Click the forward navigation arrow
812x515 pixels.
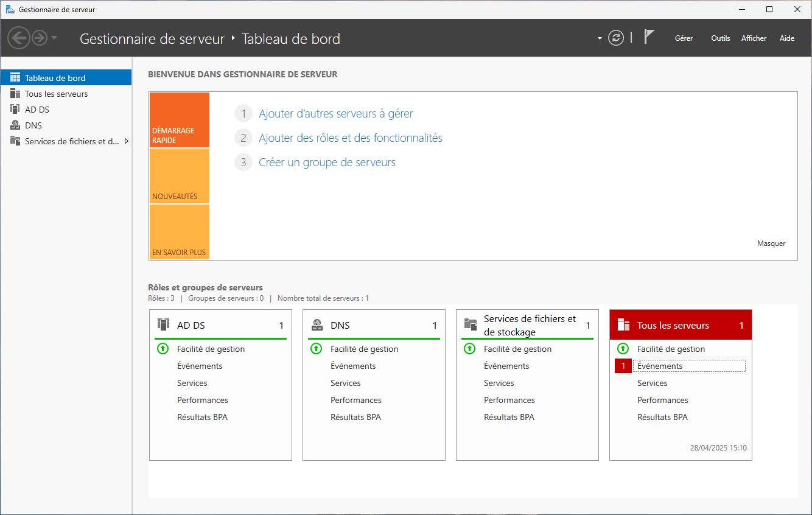coord(40,38)
